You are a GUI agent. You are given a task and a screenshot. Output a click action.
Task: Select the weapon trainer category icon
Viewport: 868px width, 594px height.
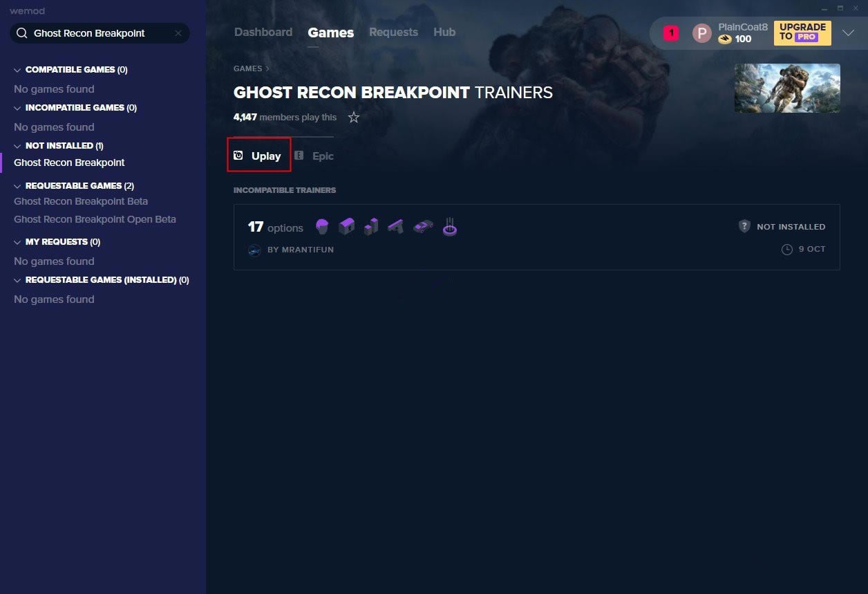coord(395,226)
